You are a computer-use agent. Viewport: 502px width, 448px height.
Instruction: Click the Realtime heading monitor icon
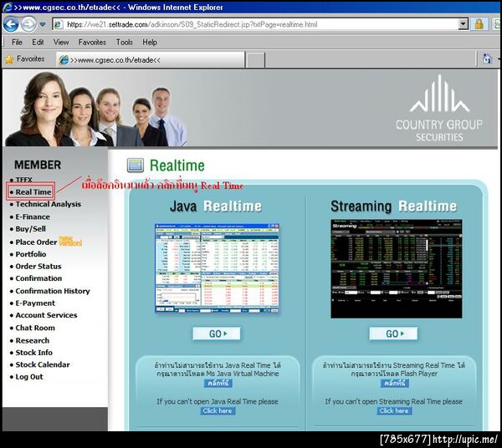[x=135, y=165]
